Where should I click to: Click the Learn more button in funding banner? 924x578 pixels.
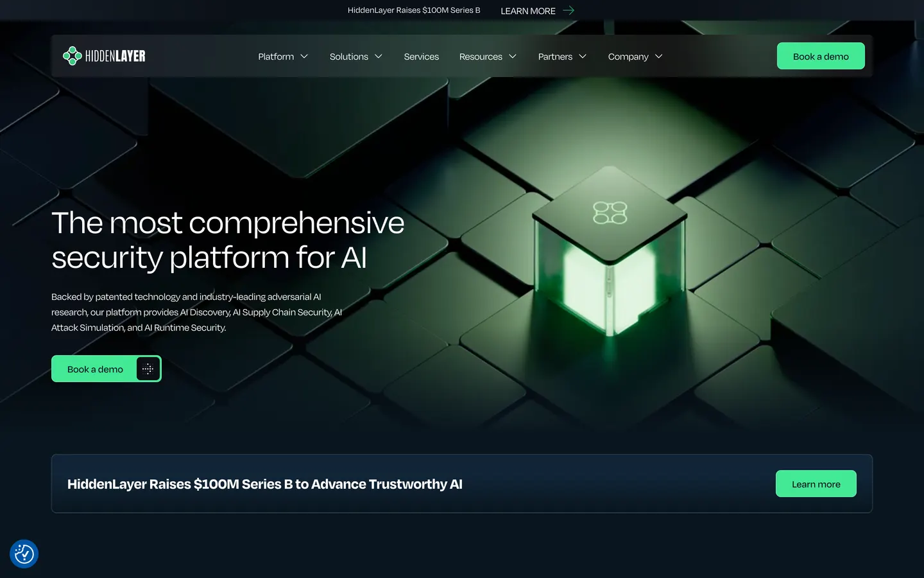click(x=816, y=484)
